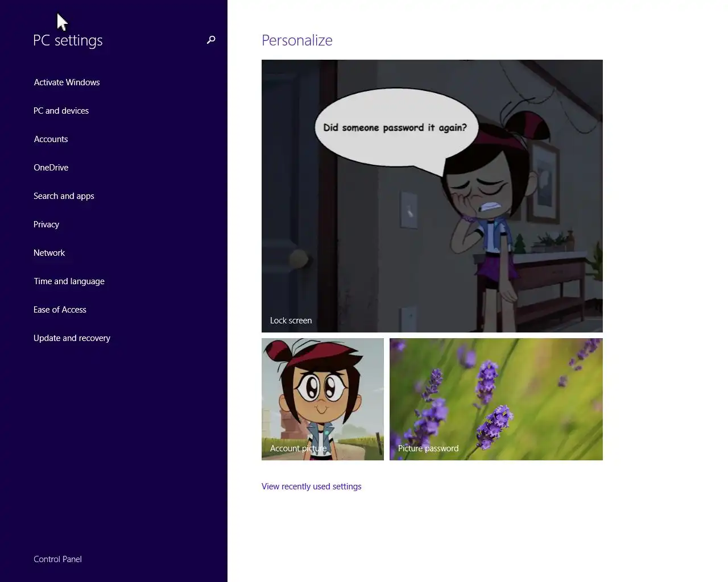Select Search and apps
The width and height of the screenshot is (728, 582).
pyautogui.click(x=64, y=196)
